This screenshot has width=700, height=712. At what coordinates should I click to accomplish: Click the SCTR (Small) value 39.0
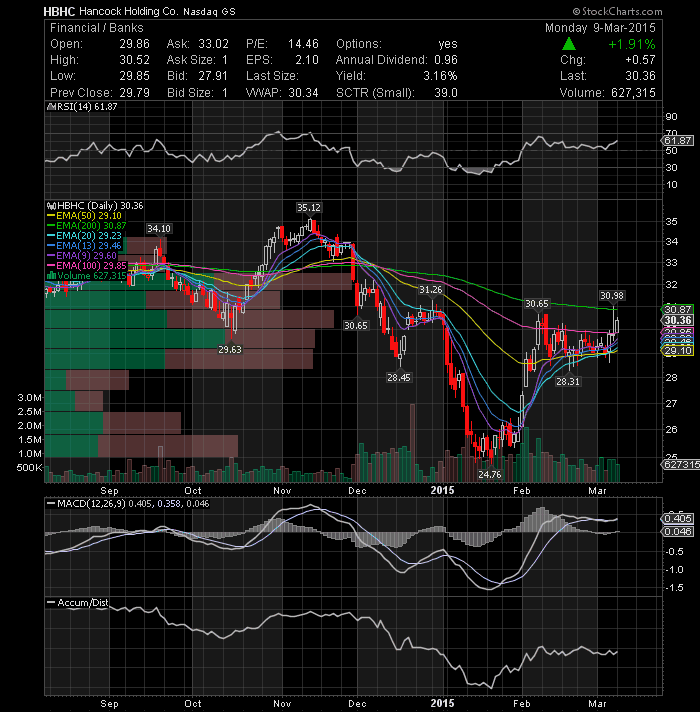446,93
